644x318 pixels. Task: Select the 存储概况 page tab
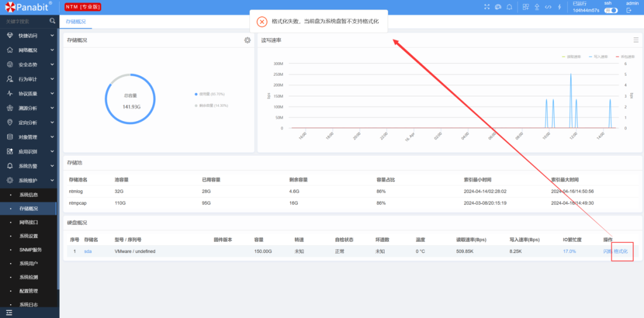[x=76, y=21]
